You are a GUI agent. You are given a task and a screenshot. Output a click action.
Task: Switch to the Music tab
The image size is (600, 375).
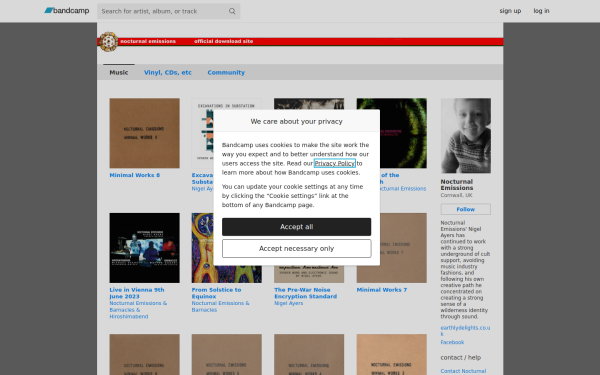(x=119, y=72)
